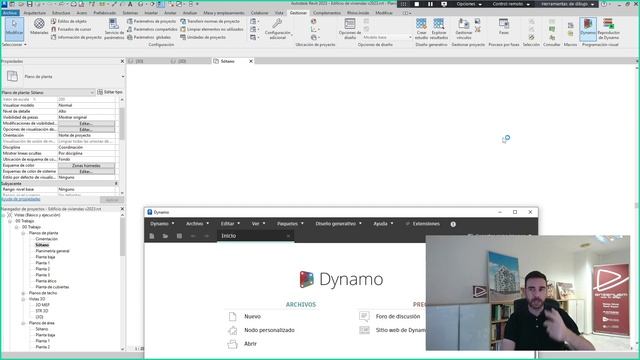Click the Revit save icon in quick access toolbar
This screenshot has width=640, height=360.
pos(29,4)
